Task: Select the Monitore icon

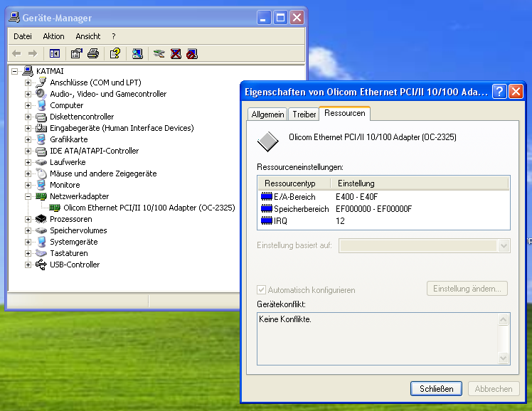Action: pos(41,185)
